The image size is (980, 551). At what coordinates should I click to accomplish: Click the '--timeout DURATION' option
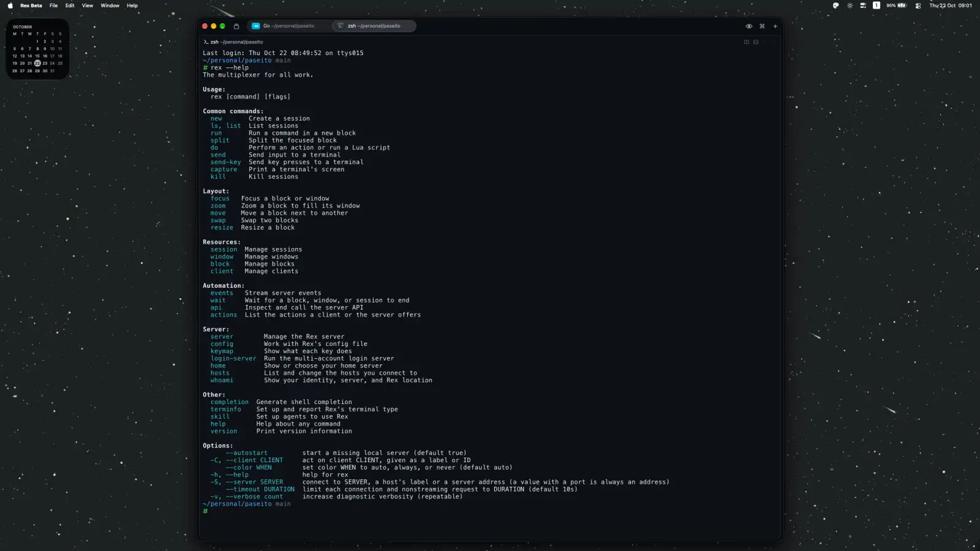260,489
